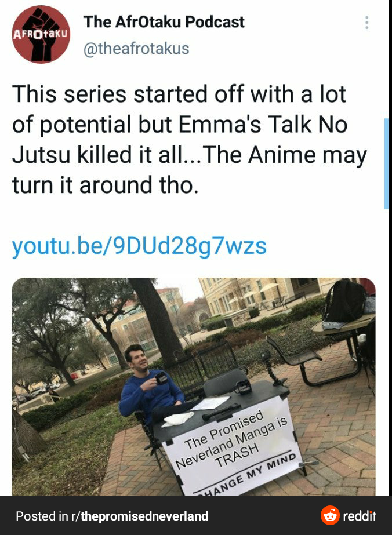Open the three-dot more options menu
This screenshot has height=535, width=392.
point(366,23)
